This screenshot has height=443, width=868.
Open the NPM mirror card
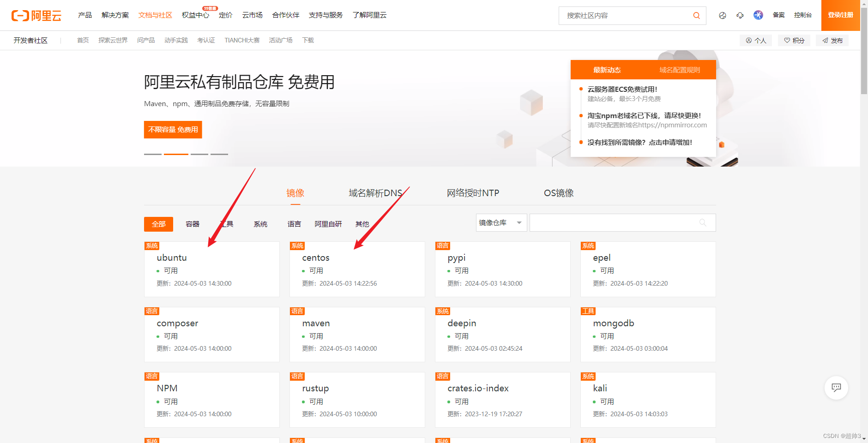point(212,400)
